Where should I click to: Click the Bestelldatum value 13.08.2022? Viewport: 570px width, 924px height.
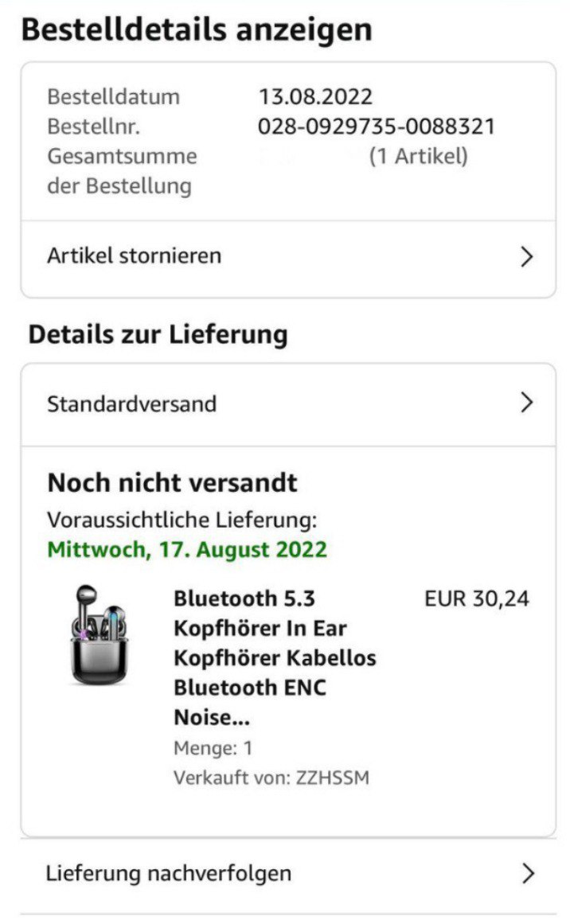coord(315,96)
